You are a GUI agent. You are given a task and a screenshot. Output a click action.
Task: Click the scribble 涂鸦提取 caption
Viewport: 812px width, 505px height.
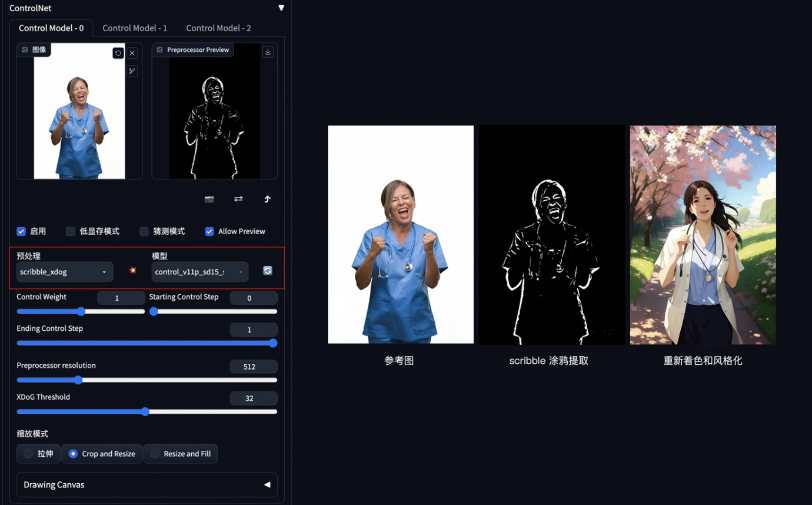click(549, 361)
